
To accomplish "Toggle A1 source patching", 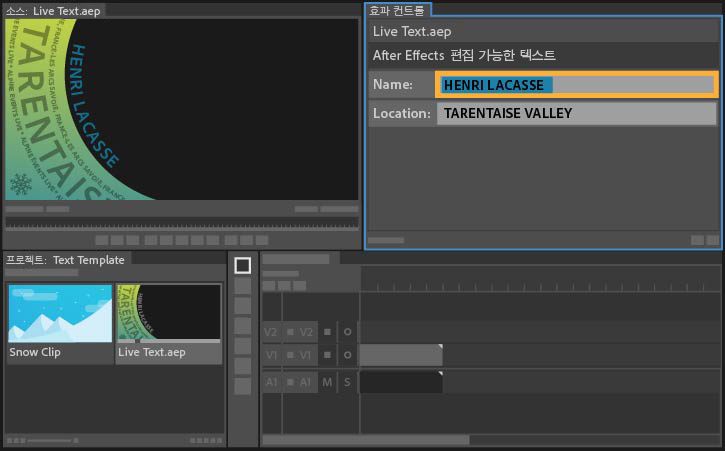I will click(x=272, y=382).
